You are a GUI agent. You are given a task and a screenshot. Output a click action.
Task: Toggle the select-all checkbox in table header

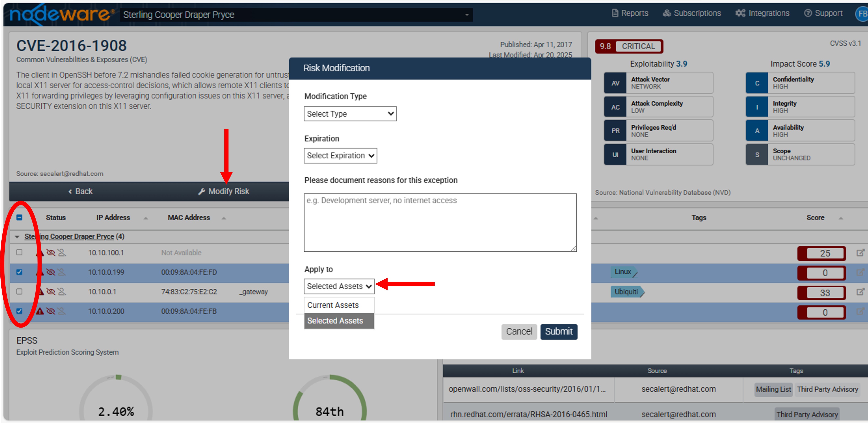click(20, 218)
